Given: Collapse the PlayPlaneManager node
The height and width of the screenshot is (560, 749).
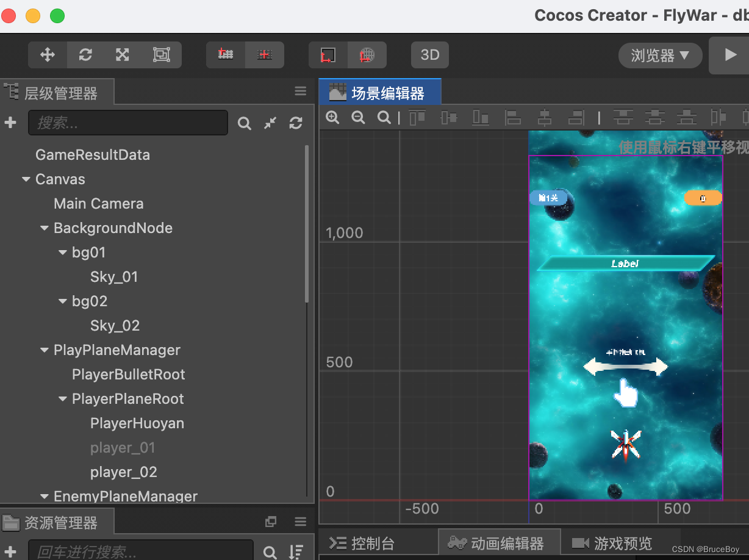Looking at the screenshot, I should (x=43, y=350).
